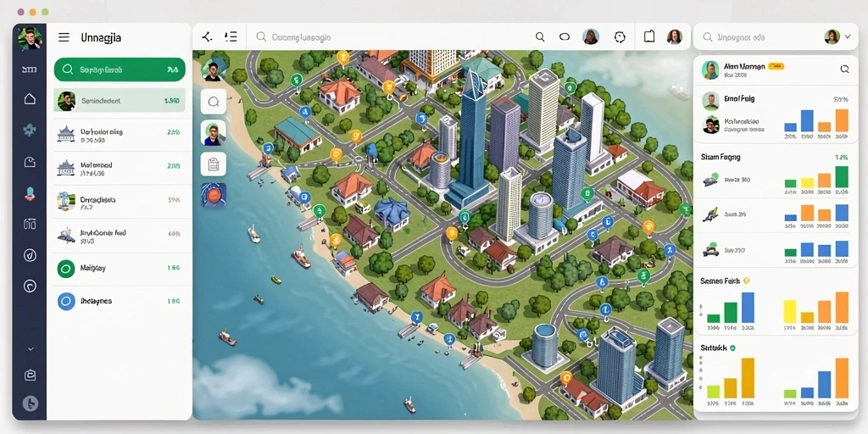Expand the profile dropdown arrow at top right
868x434 pixels.
tap(848, 37)
